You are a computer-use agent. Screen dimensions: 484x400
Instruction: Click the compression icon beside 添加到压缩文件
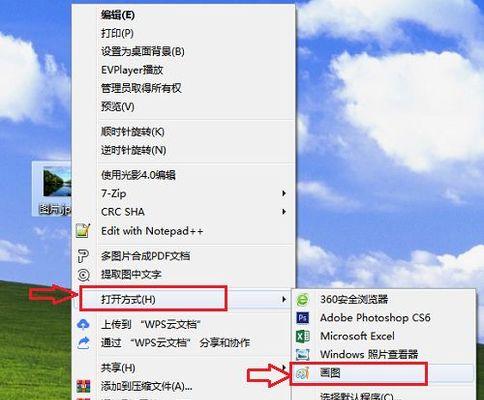coord(83,386)
